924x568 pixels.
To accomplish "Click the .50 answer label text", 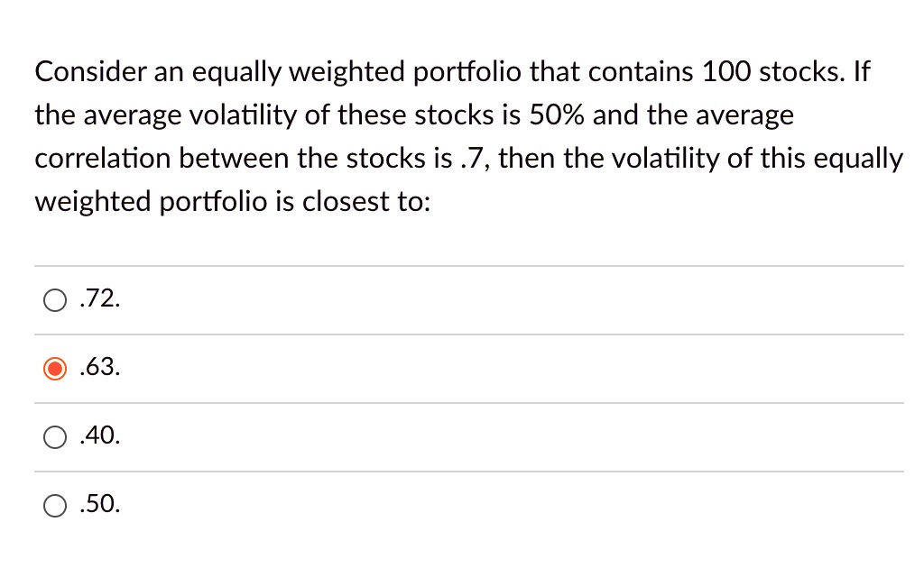I will pos(99,504).
